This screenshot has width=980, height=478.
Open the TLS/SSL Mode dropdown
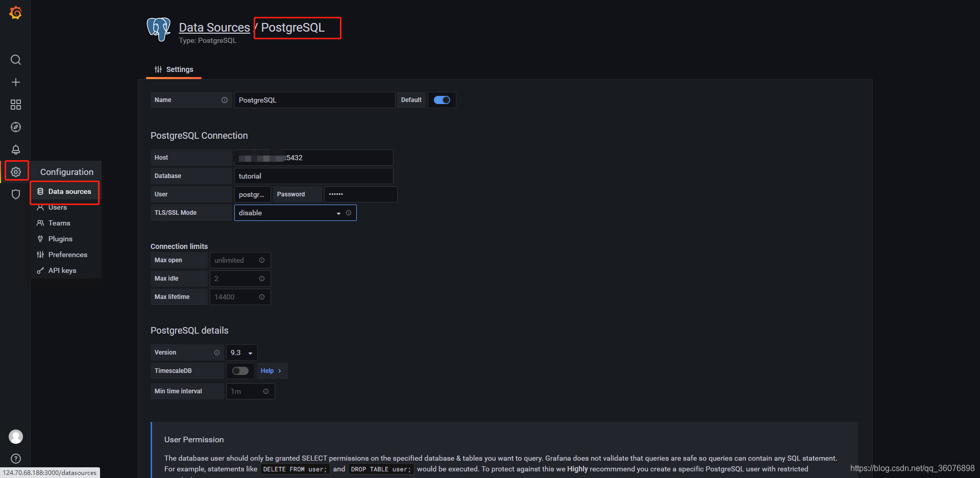click(295, 213)
